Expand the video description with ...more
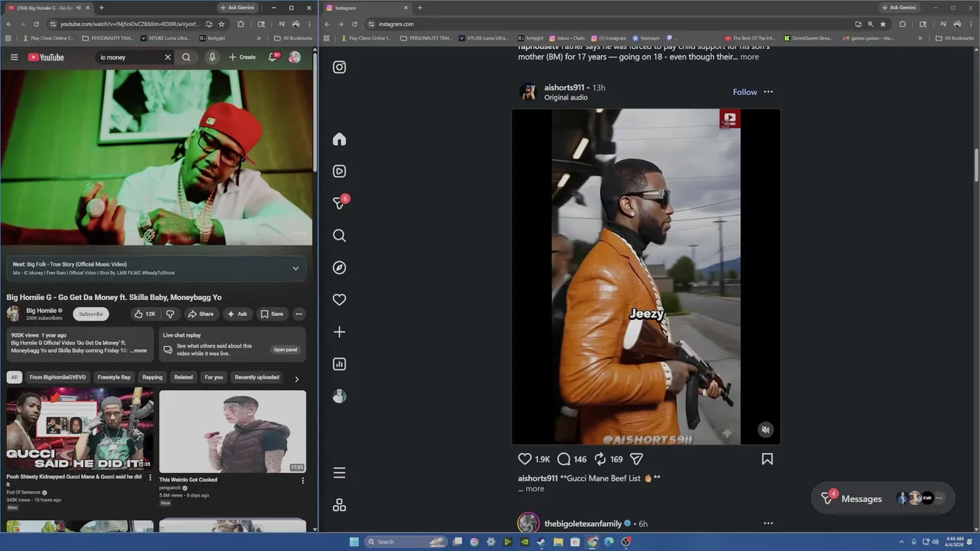 pos(139,350)
